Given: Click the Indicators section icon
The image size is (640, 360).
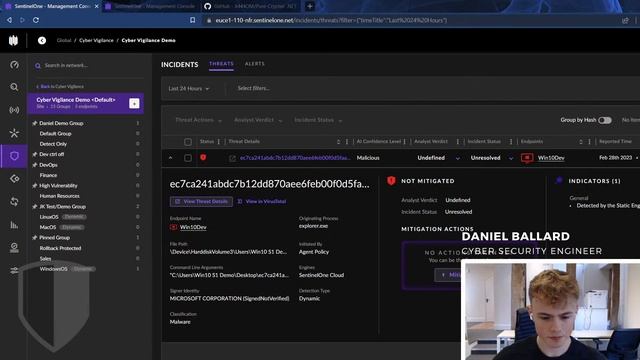Looking at the screenshot, I should pos(559,180).
